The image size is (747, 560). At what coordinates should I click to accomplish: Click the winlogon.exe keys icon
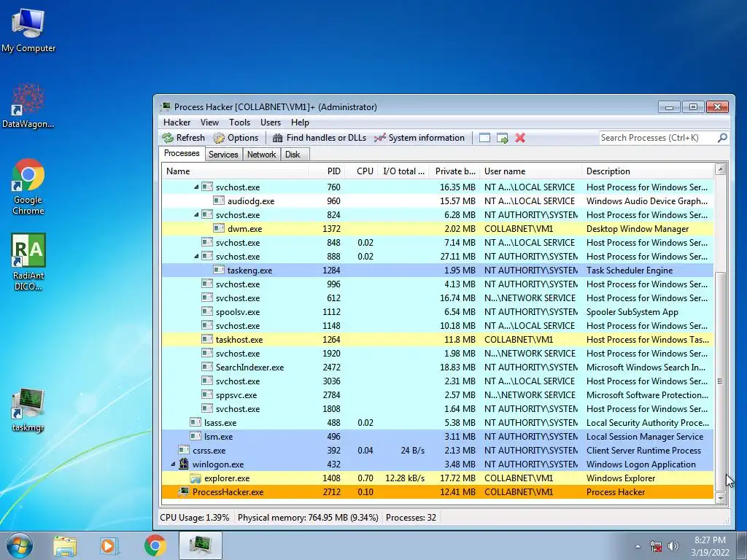(x=183, y=464)
